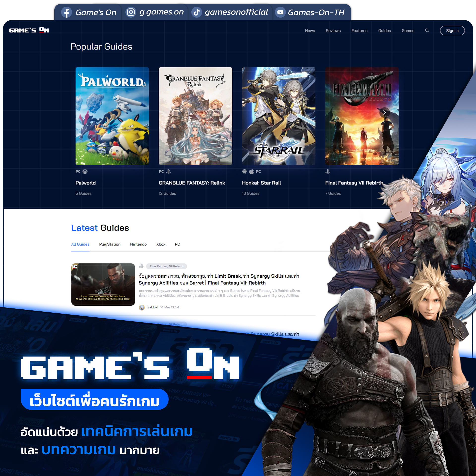Click the Game's On logo in navbar

coord(29,30)
